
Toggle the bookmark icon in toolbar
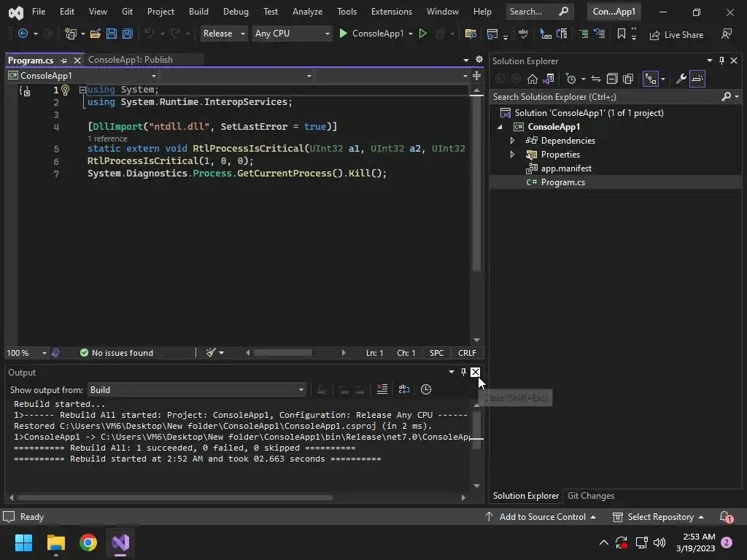tap(622, 34)
